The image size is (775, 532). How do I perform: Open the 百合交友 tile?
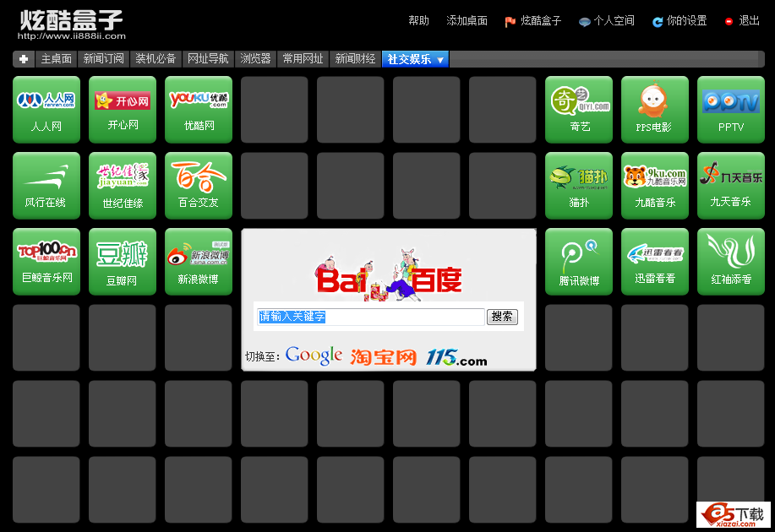coord(199,185)
